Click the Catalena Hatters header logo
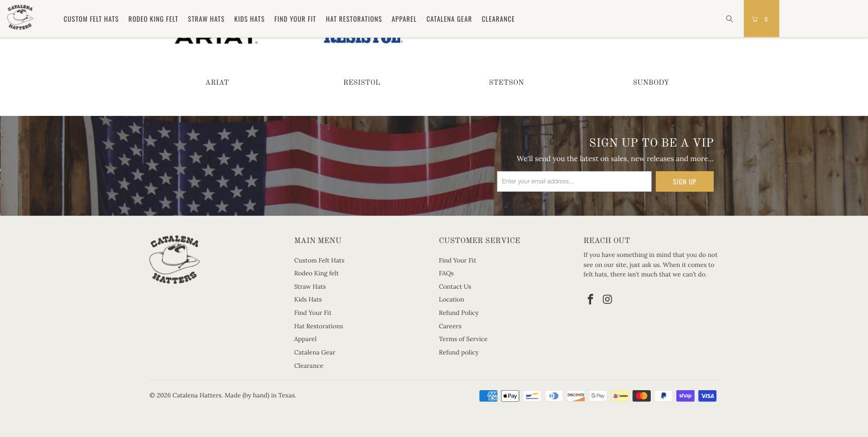 [x=20, y=17]
